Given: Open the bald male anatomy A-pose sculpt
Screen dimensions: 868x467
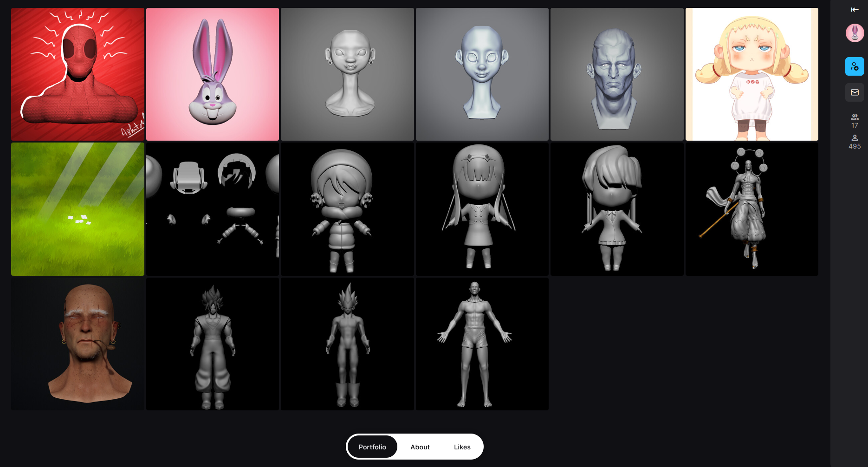Looking at the screenshot, I should click(482, 344).
